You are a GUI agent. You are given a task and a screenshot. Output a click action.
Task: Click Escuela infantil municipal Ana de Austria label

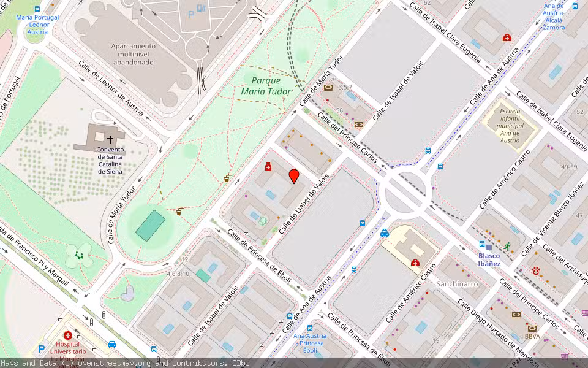click(510, 126)
